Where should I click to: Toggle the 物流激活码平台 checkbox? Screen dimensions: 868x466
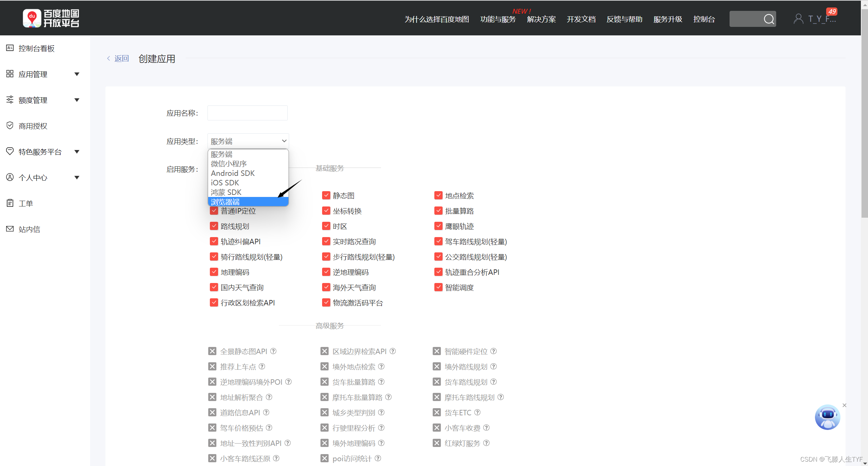tap(326, 302)
